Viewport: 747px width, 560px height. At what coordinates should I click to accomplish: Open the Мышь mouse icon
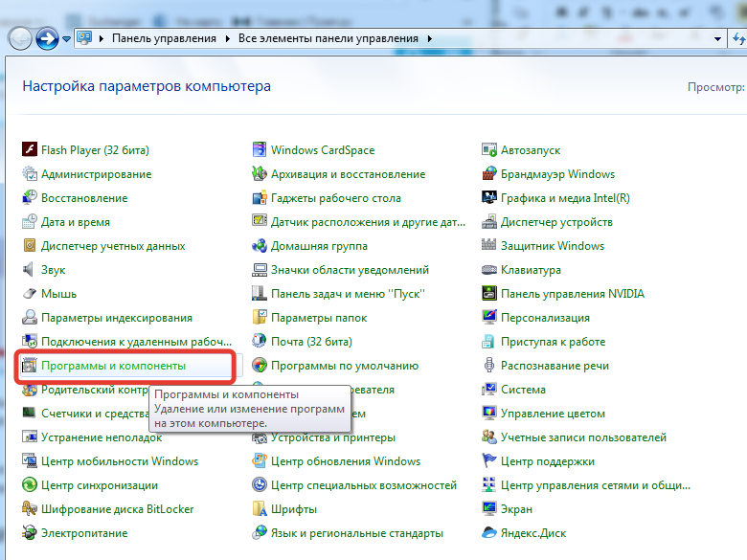tap(30, 293)
